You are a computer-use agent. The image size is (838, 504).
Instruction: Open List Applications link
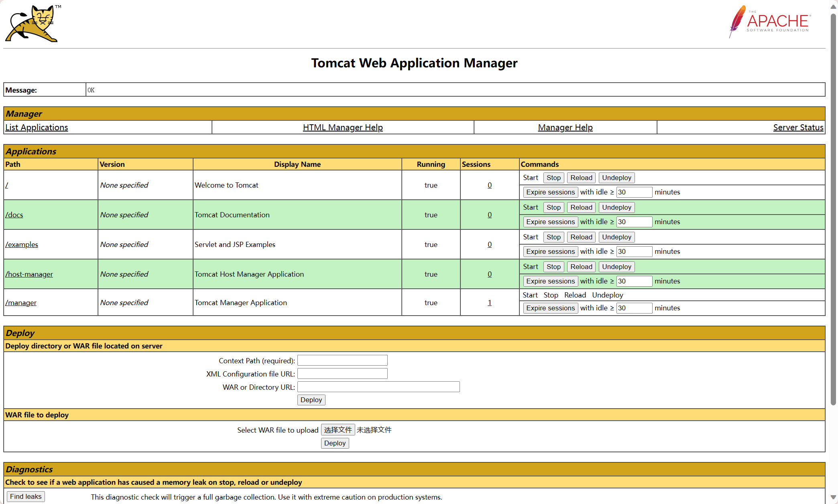coord(37,128)
